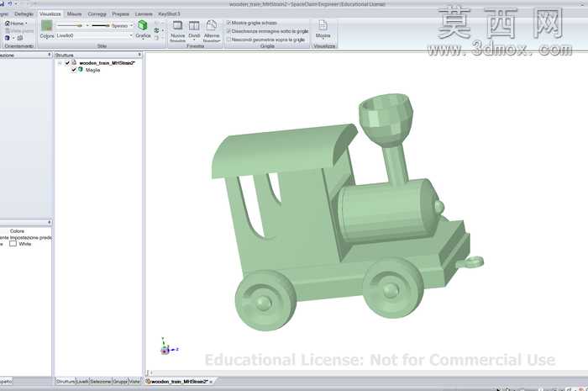Click the Dividi window icon

[194, 25]
